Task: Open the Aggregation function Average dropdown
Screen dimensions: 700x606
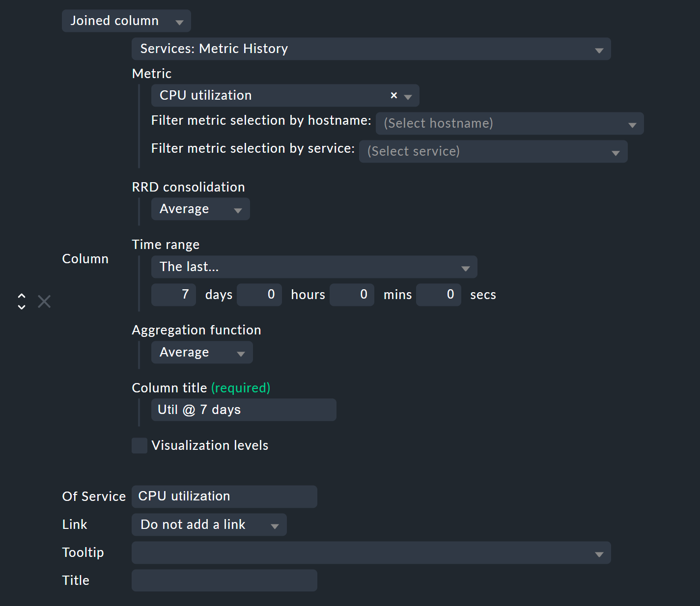Action: [x=201, y=352]
